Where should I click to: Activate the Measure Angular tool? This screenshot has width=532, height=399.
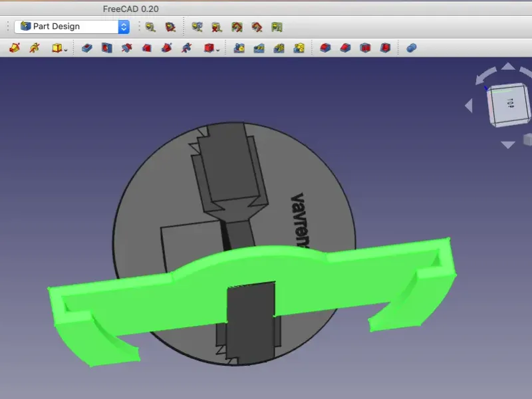point(170,27)
